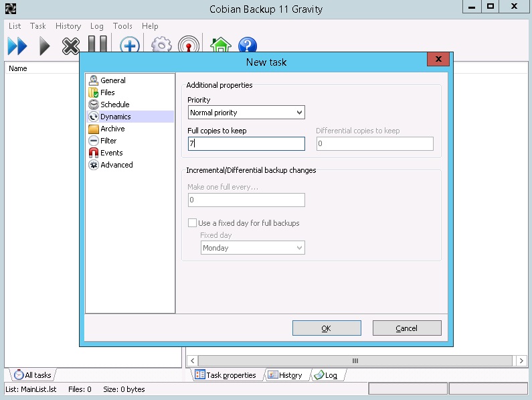The height and width of the screenshot is (400, 532).
Task: Maximize the Cobian Backup window
Action: pos(491,7)
